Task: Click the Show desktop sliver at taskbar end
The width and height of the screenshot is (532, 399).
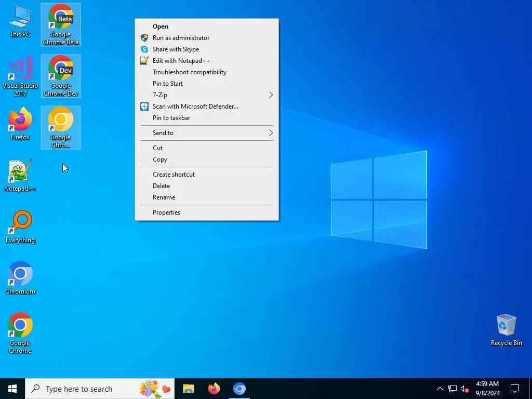Action: click(530, 389)
